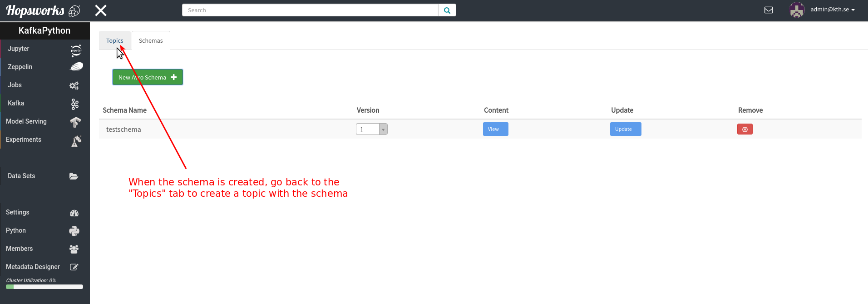Open the Jobs gears icon
This screenshot has height=304, width=868.
[74, 85]
